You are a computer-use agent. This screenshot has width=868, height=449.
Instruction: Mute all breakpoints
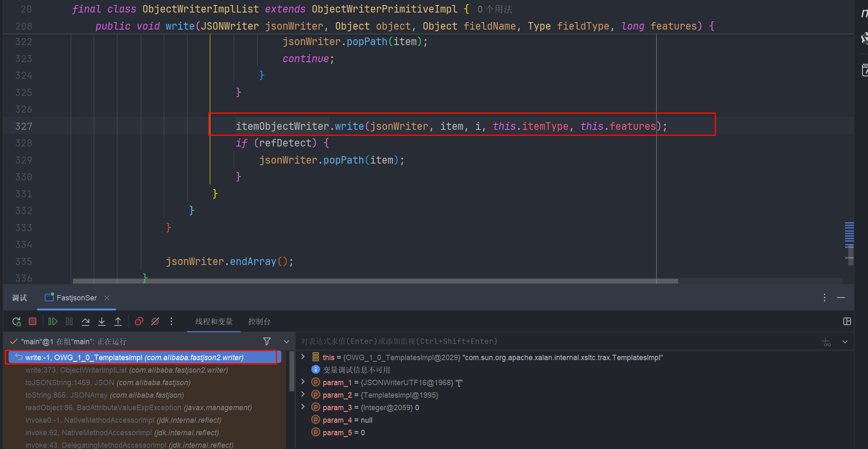point(155,321)
